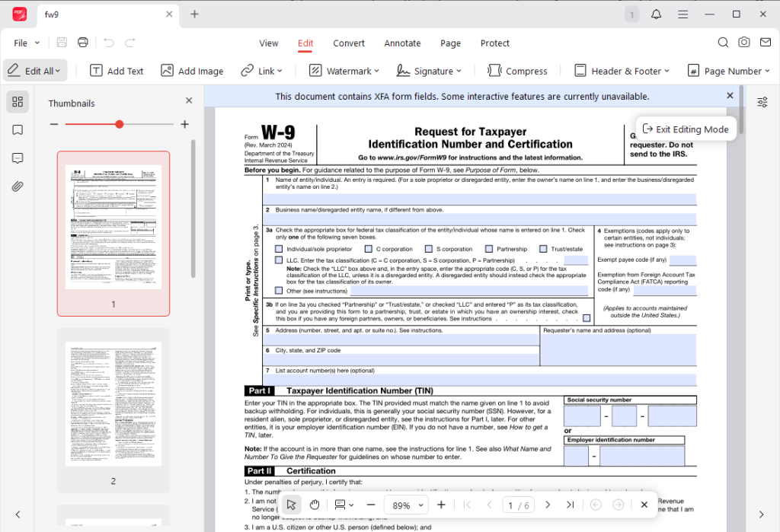
Task: Take a screenshot with the camera icon
Action: [743, 43]
